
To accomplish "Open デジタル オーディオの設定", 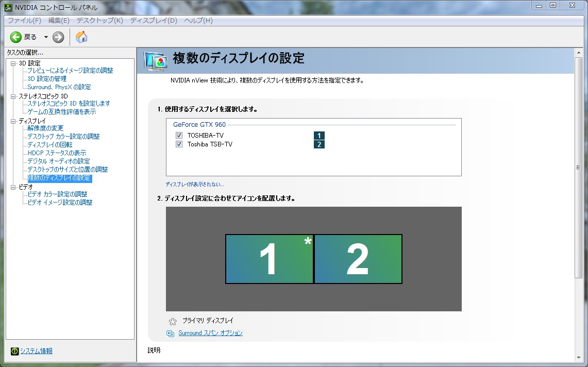I will pos(59,161).
